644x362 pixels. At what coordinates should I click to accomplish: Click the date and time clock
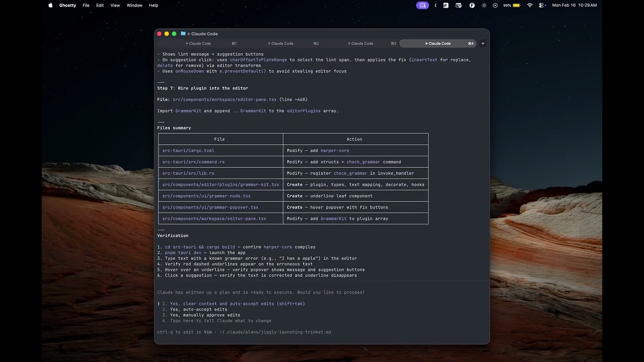(x=574, y=5)
